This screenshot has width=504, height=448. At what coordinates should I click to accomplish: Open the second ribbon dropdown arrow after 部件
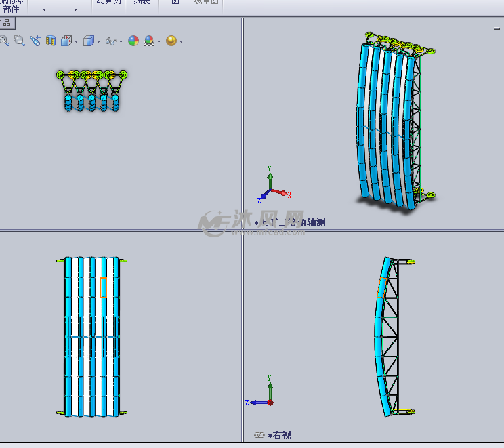[x=76, y=9]
